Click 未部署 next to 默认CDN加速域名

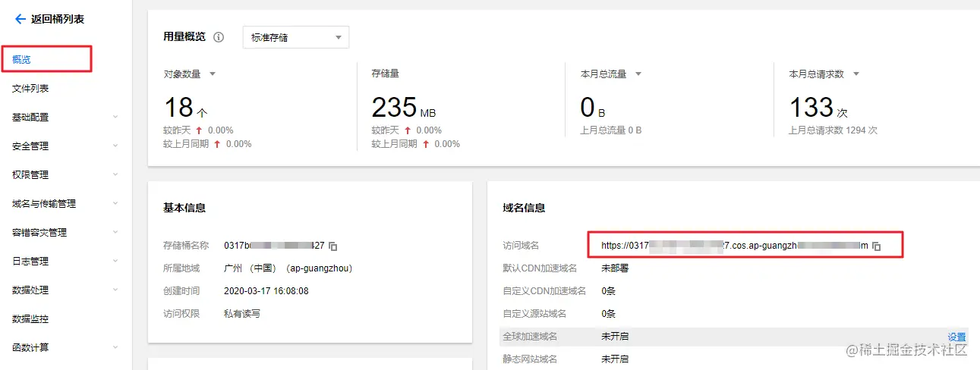tap(615, 268)
